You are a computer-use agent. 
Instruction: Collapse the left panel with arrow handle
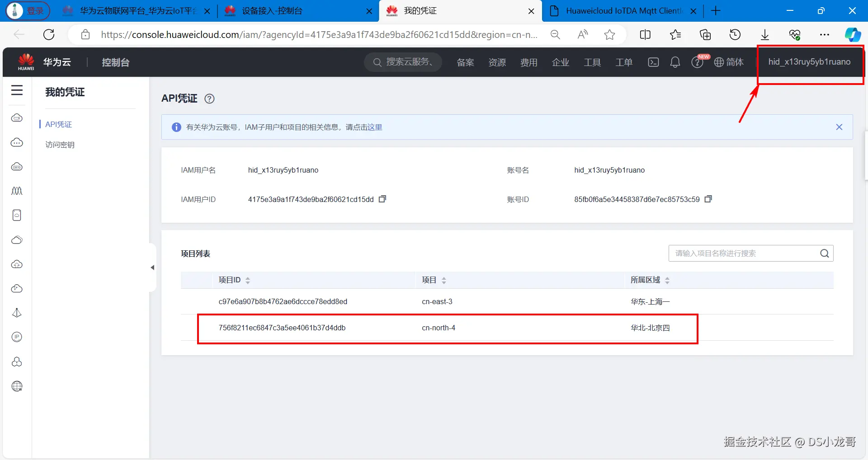coord(152,268)
